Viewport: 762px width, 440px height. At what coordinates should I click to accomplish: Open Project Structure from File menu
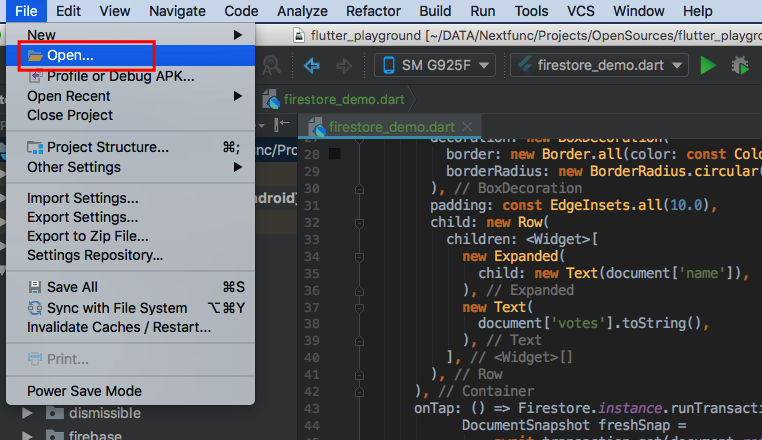pyautogui.click(x=107, y=147)
